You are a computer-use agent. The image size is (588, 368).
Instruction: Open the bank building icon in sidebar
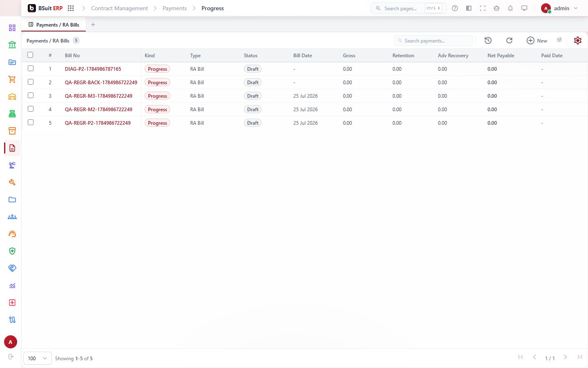pos(12,45)
